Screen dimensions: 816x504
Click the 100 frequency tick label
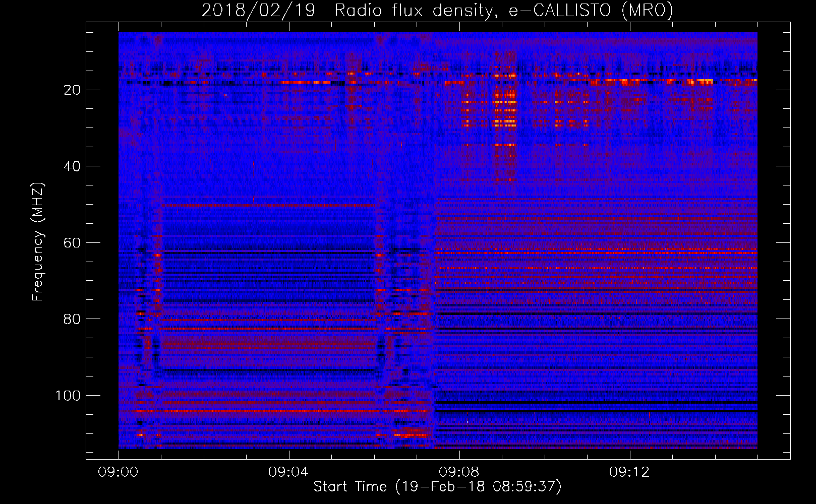coord(68,396)
